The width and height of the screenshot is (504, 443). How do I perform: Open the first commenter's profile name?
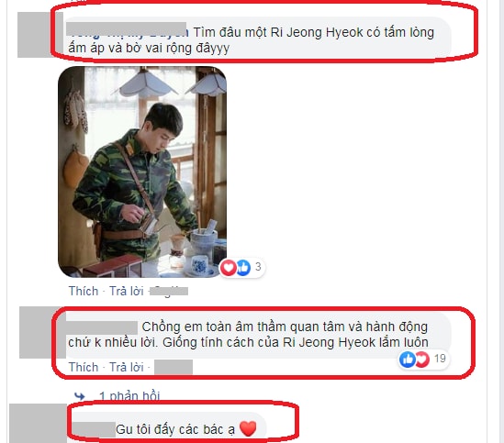click(x=126, y=29)
